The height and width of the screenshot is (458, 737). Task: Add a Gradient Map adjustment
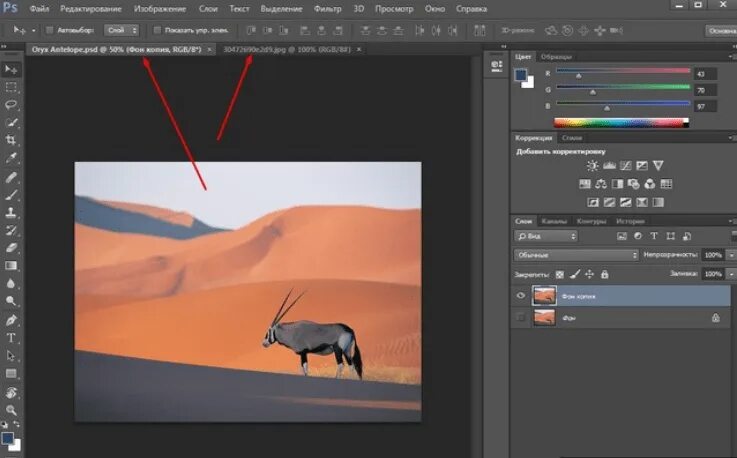pos(658,202)
